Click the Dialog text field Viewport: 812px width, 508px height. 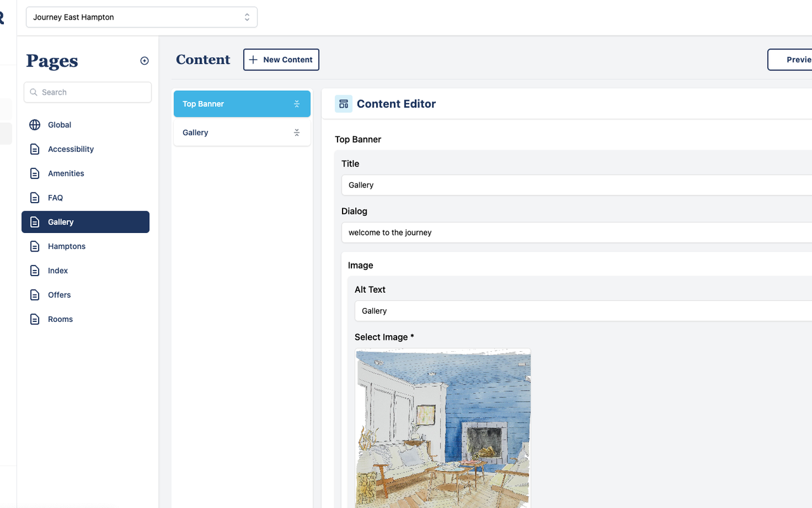(577, 232)
